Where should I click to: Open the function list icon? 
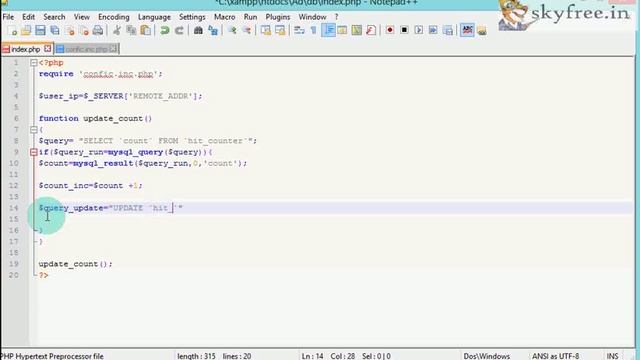(371, 31)
